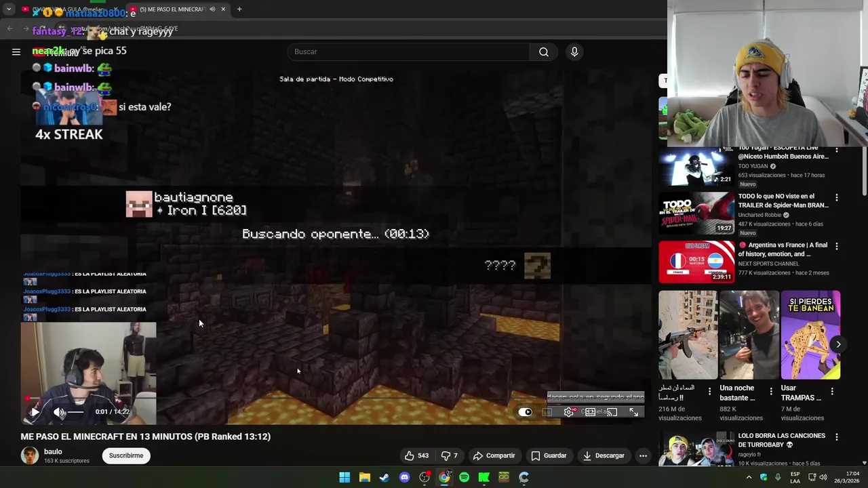
Task: Open options for the 216 M views Short
Action: [709, 391]
